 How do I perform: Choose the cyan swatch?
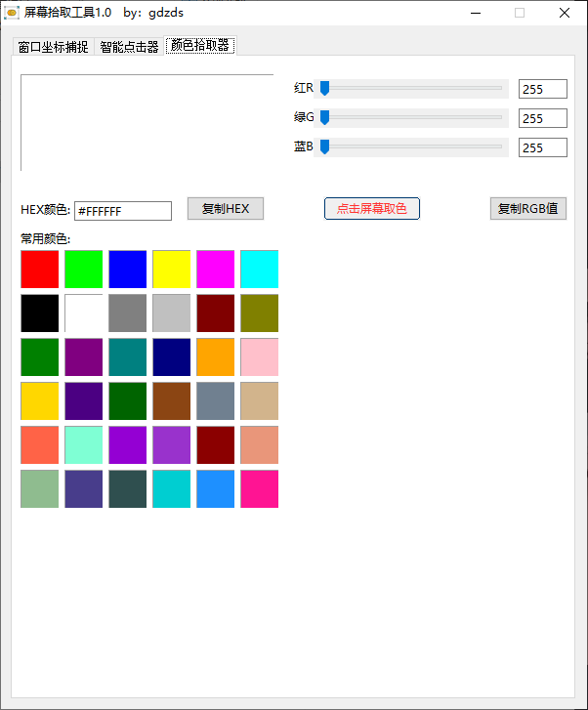[x=260, y=269]
